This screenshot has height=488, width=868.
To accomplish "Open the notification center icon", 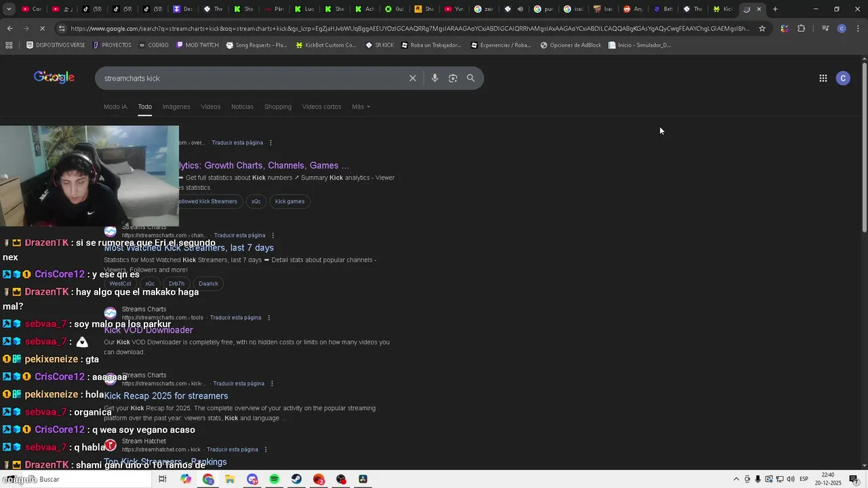I will click(x=854, y=479).
